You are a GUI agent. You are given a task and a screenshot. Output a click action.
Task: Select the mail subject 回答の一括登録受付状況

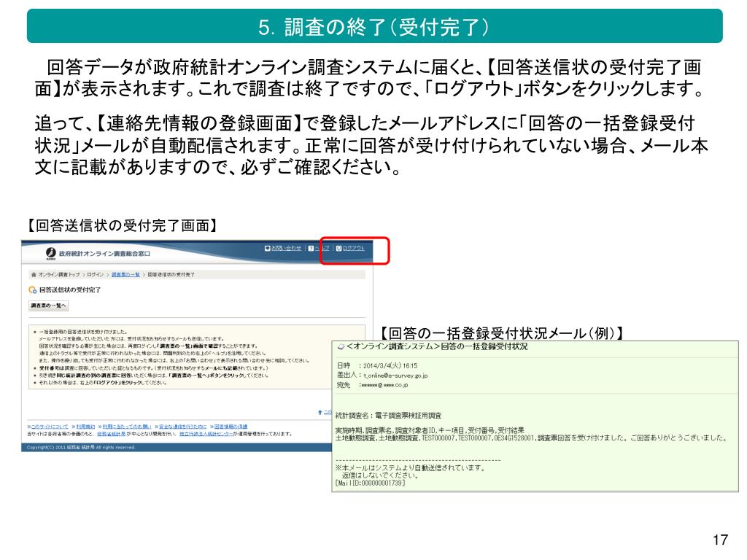[484, 346]
